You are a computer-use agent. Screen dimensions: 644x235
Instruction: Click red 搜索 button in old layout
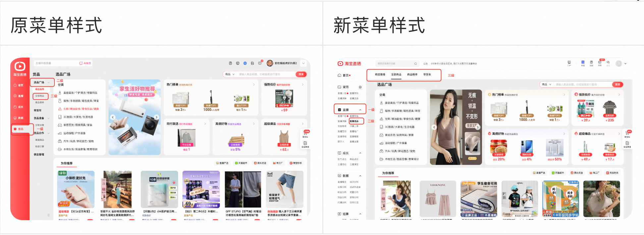[x=301, y=74]
